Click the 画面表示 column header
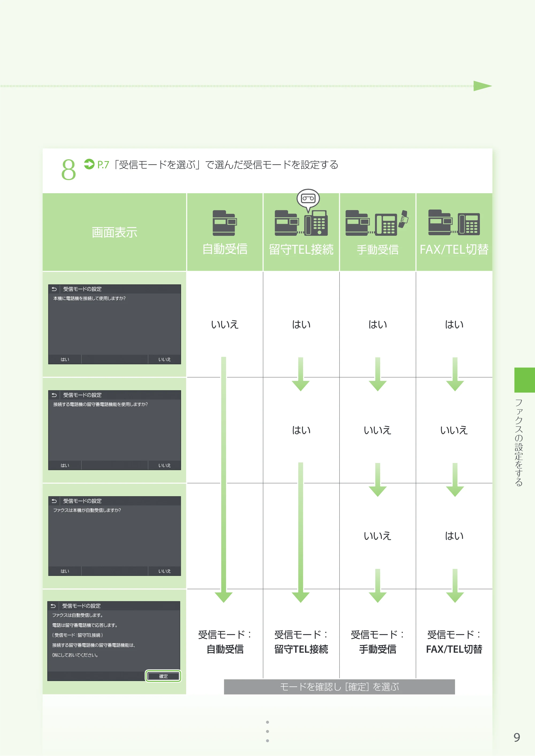Viewport: 535px width, 756px height. click(x=114, y=232)
